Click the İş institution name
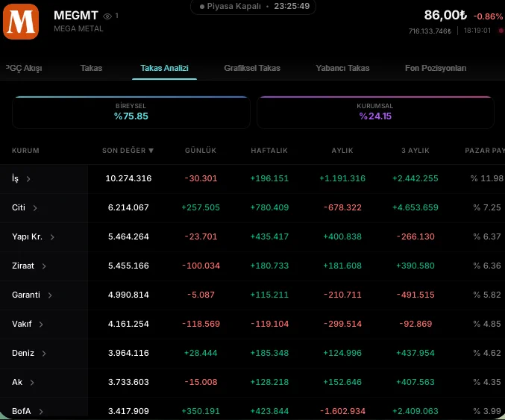 (15, 178)
